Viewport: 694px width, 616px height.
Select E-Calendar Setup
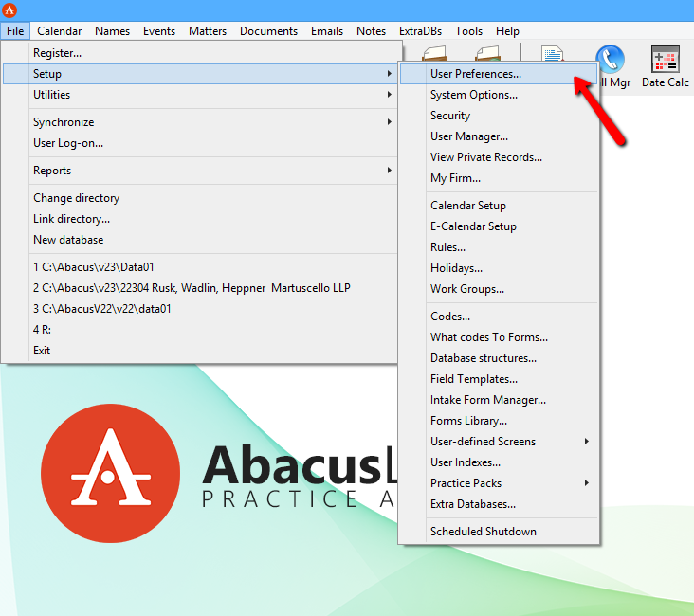499,226
